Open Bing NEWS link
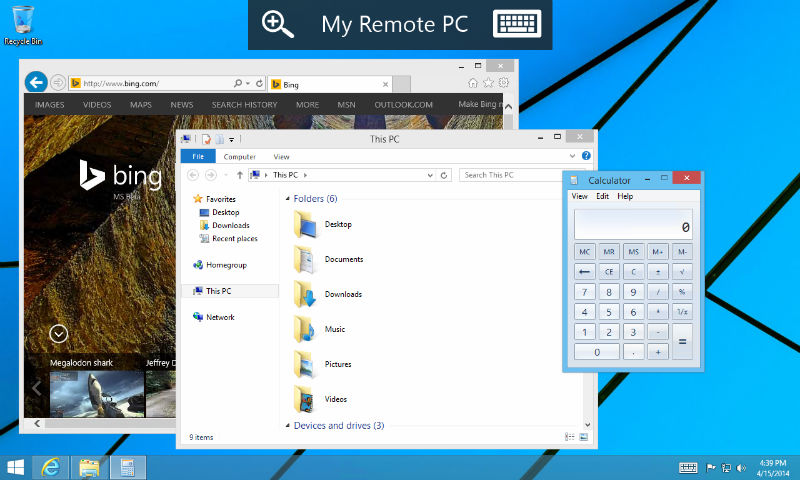The width and height of the screenshot is (800, 480). 182,105
